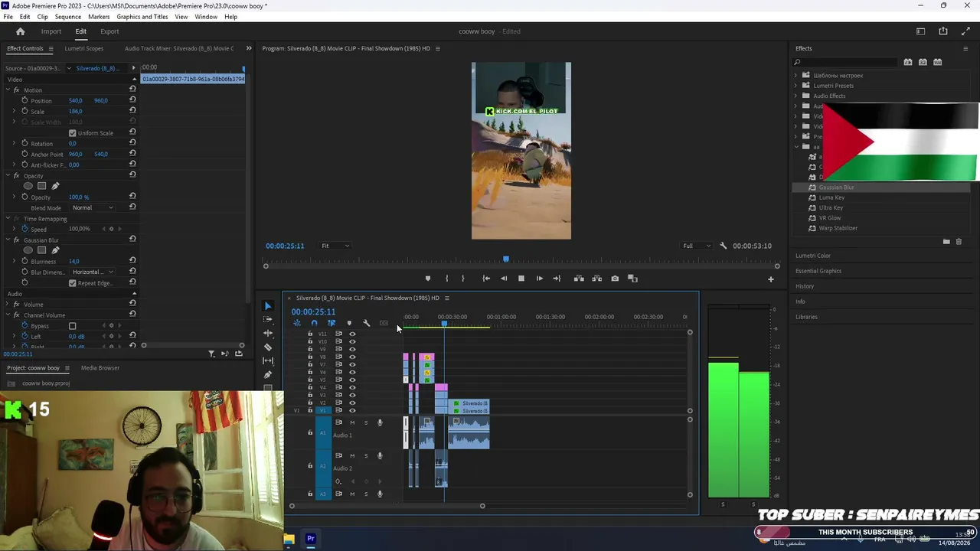Expand the Audio Effects folder

coord(795,96)
